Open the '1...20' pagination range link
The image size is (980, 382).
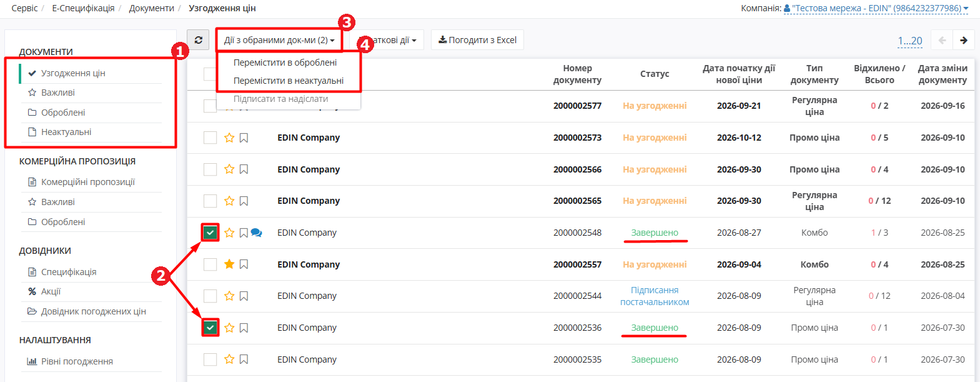pos(910,41)
